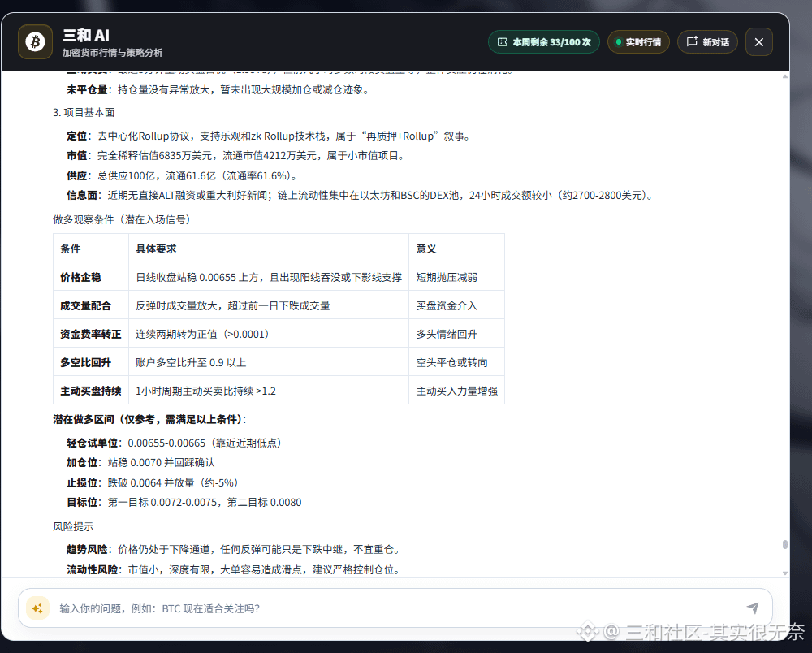Click cell 连续两期转为正值（>0.0001）
The image size is (812, 653).
click(269, 334)
